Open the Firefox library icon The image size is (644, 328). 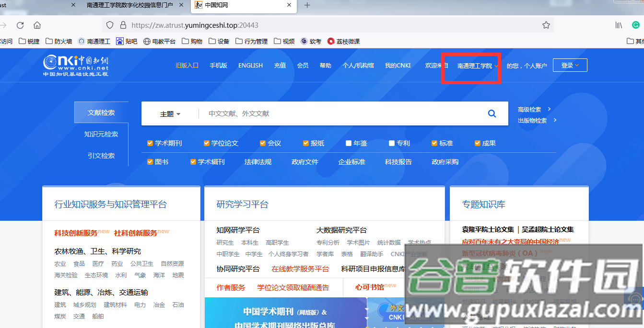tap(619, 25)
